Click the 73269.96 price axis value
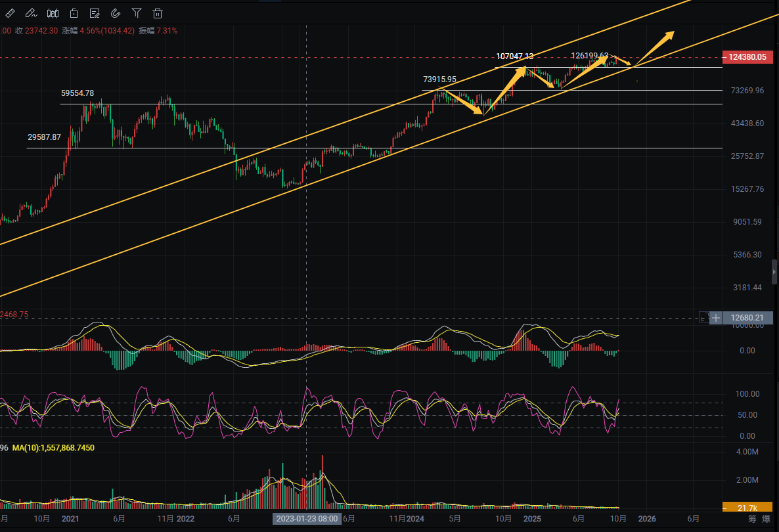Viewport: 779px width, 532px height. (x=747, y=91)
